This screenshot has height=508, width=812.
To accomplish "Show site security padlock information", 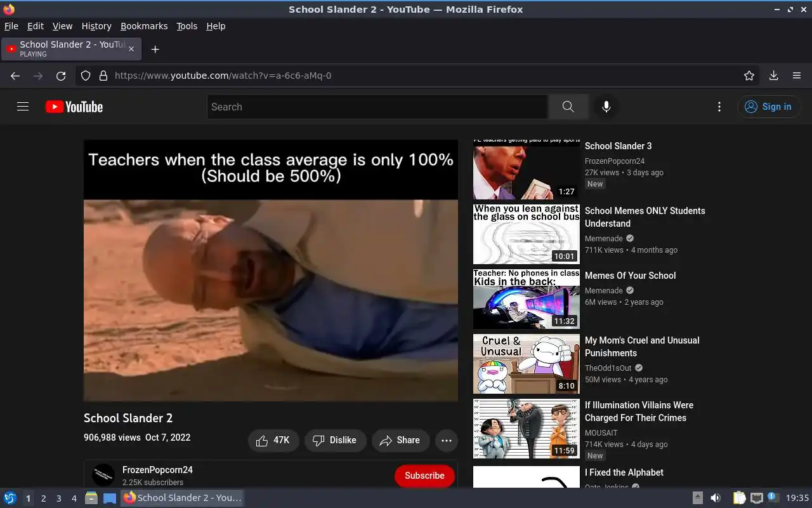I will [x=103, y=76].
